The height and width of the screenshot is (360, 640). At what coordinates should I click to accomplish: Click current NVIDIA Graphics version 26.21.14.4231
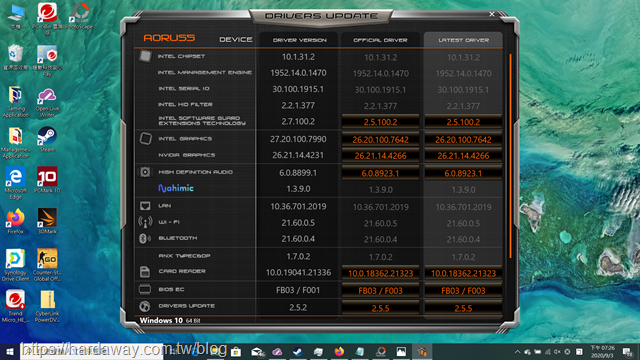(x=298, y=155)
